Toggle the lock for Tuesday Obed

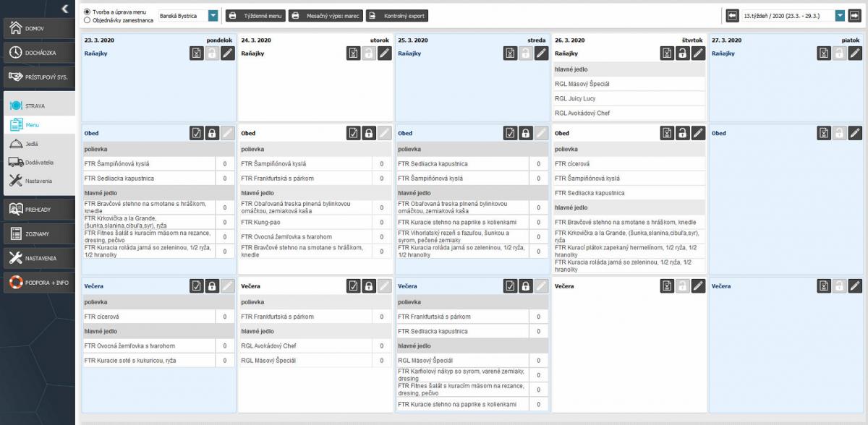[x=370, y=133]
